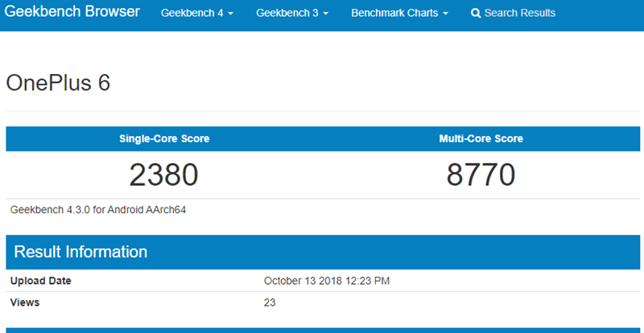Select the Views row label
The width and height of the screenshot is (644, 333).
[x=25, y=302]
